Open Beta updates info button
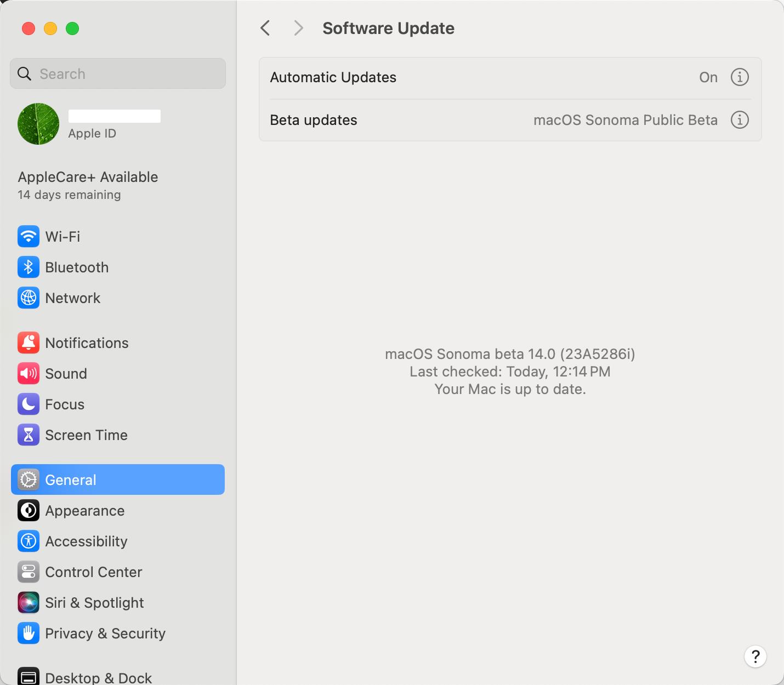 click(x=740, y=120)
